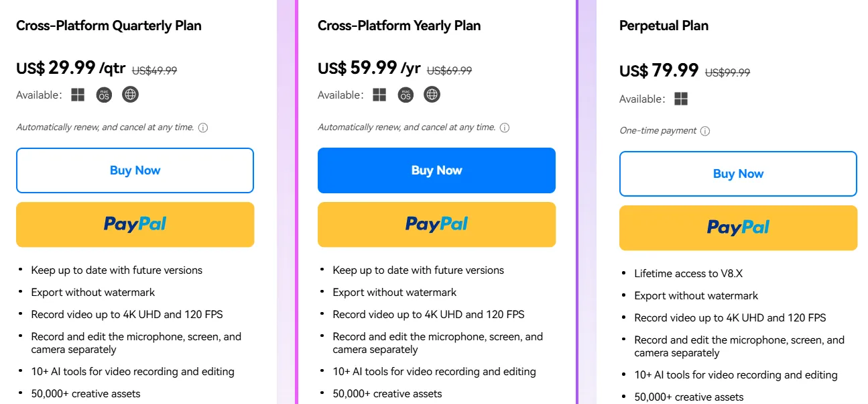Click Windows icon in Yearly Plan availability
Image resolution: width=868 pixels, height=404 pixels.
point(380,95)
